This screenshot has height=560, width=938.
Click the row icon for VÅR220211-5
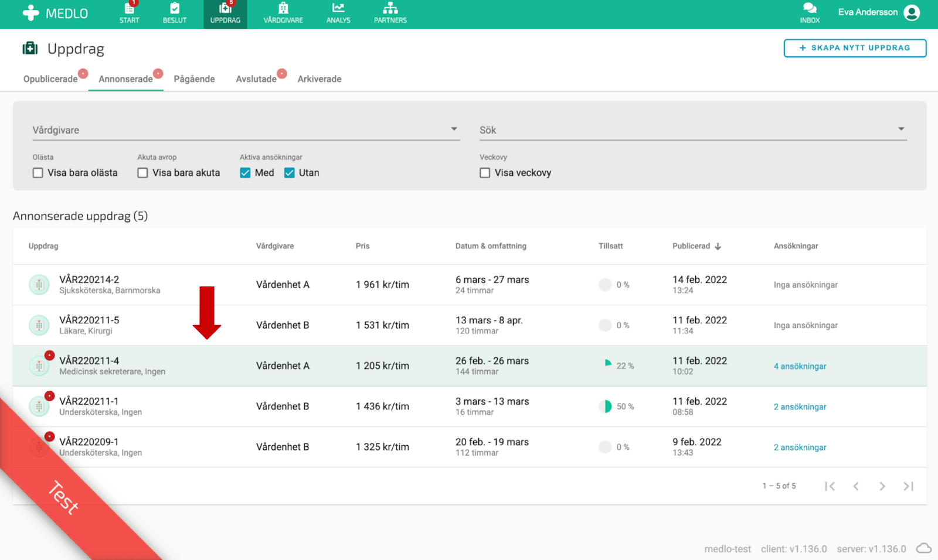coord(39,325)
